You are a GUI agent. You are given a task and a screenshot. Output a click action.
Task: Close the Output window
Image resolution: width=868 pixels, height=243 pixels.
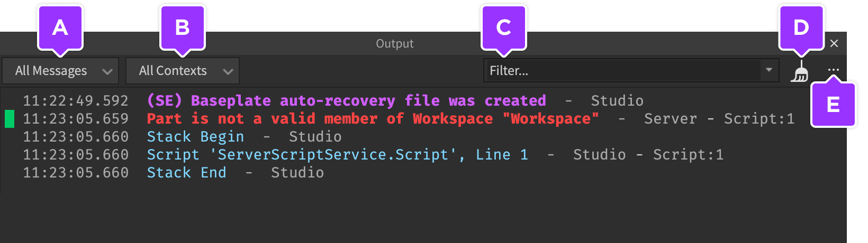click(x=834, y=43)
